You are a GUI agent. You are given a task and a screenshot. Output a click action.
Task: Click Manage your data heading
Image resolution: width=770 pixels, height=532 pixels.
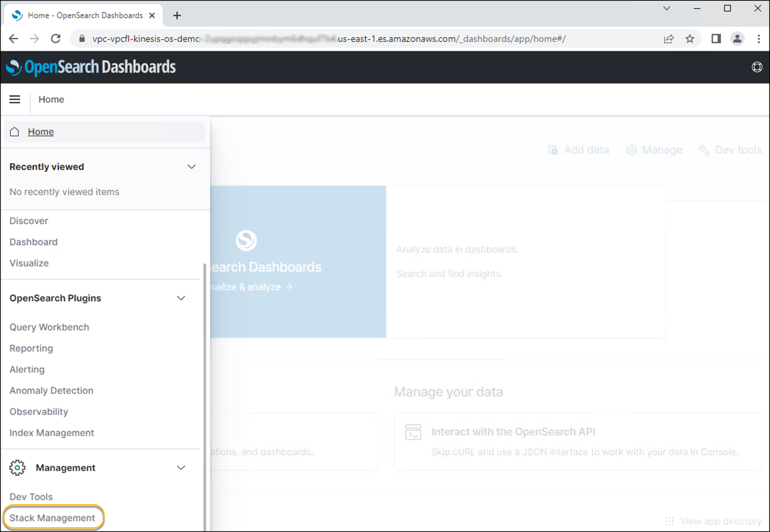tap(448, 392)
